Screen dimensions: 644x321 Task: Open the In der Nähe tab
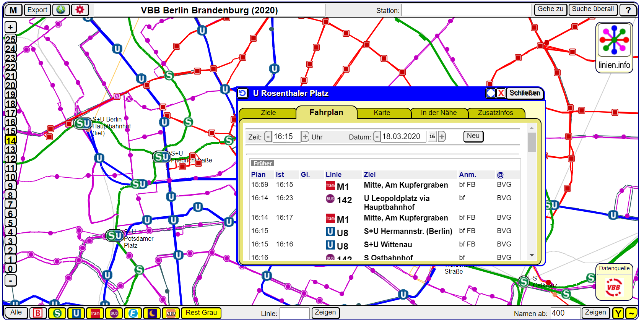click(x=439, y=113)
